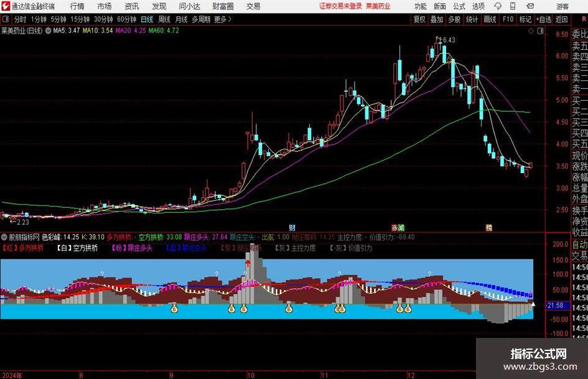Screen dimensions: 588x379
Task: Click the 标记 mark button
Action: pos(525,19)
